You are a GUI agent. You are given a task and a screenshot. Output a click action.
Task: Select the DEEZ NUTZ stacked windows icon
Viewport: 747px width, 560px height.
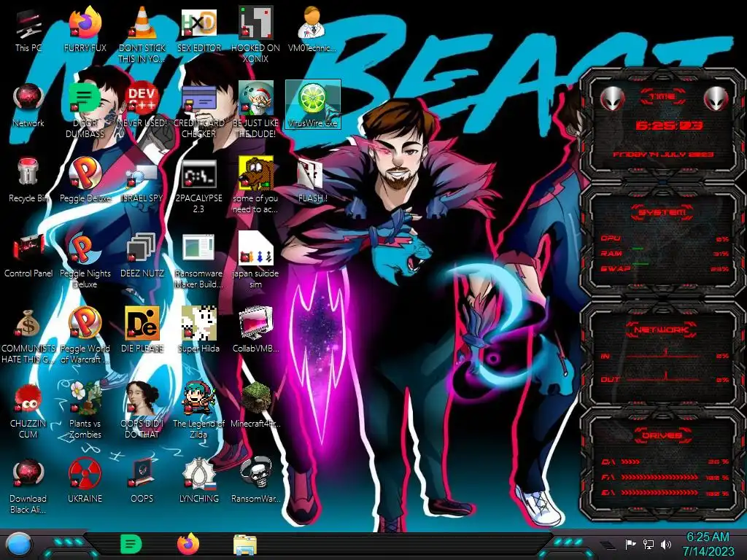pos(142,255)
